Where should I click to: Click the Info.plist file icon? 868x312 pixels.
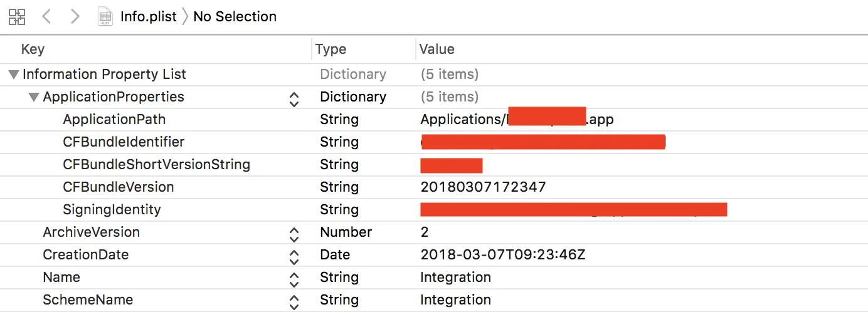(105, 17)
